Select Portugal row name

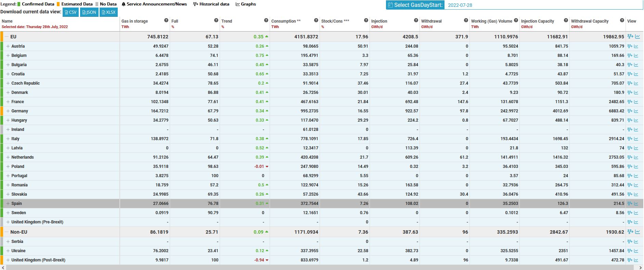point(19,176)
